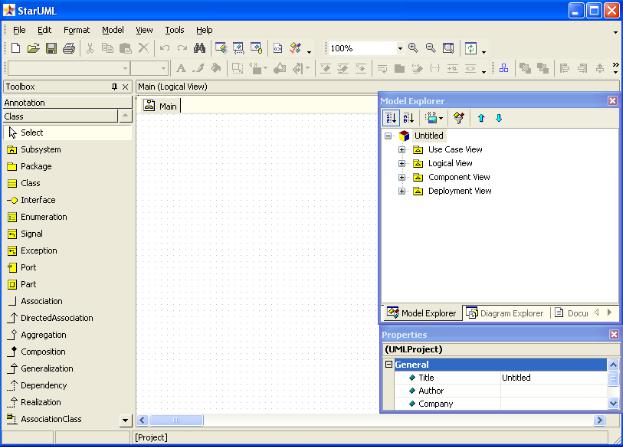Open the View menu
This screenshot has width=623, height=447.
(x=144, y=30)
